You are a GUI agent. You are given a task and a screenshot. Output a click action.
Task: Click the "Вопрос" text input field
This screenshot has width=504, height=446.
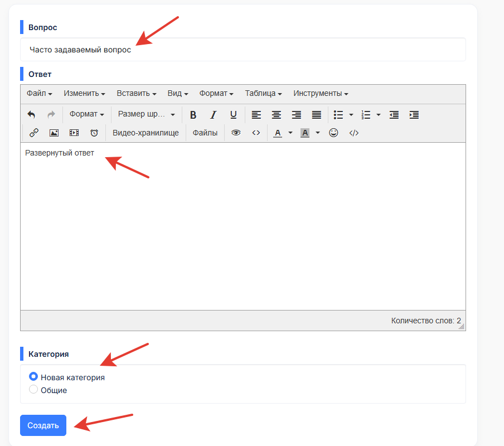click(x=243, y=50)
